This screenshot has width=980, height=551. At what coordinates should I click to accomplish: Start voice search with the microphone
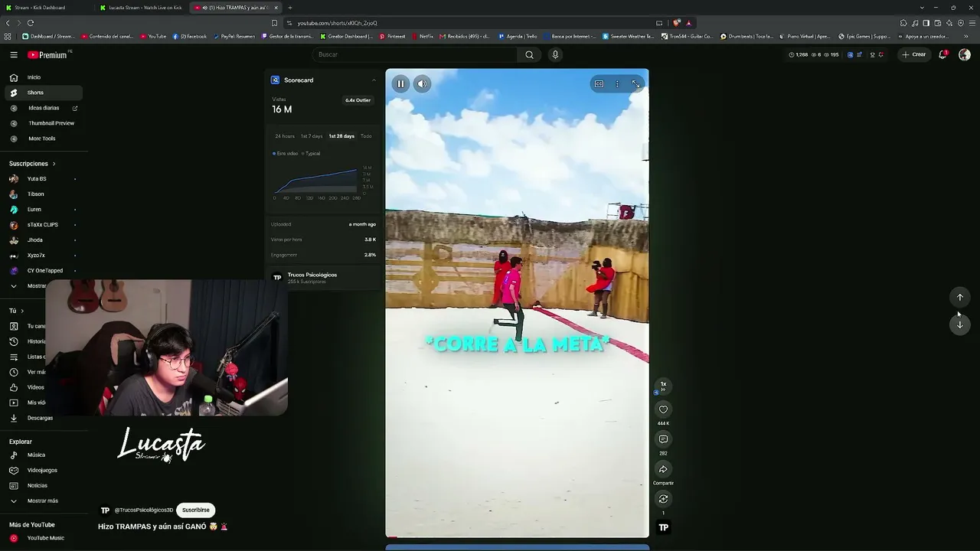pyautogui.click(x=555, y=55)
